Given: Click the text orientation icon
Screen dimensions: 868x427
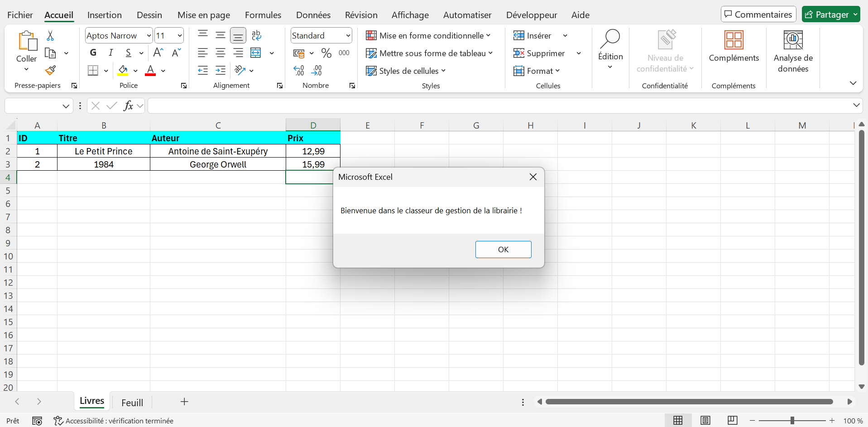Looking at the screenshot, I should point(240,70).
